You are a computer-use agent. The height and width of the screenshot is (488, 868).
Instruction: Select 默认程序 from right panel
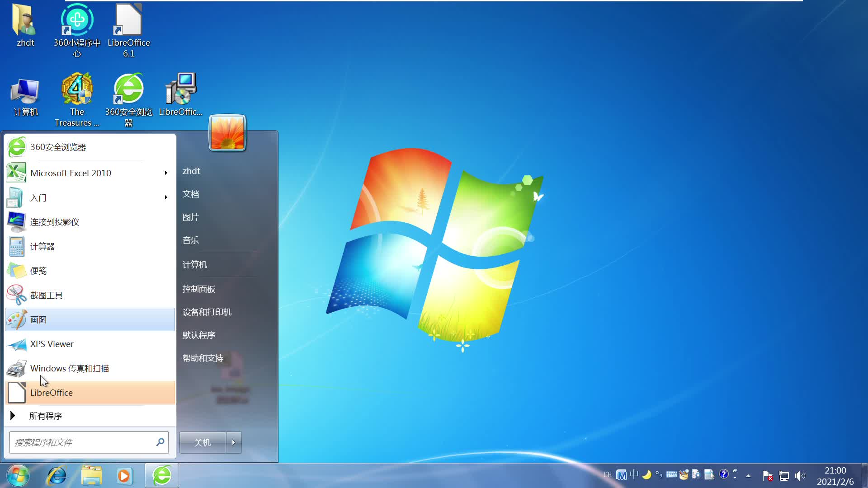click(198, 335)
